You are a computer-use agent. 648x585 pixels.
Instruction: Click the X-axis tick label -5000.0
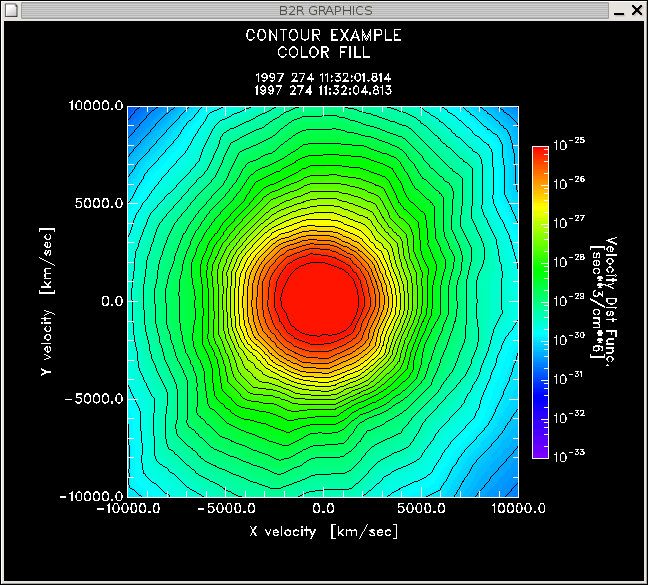(226, 509)
